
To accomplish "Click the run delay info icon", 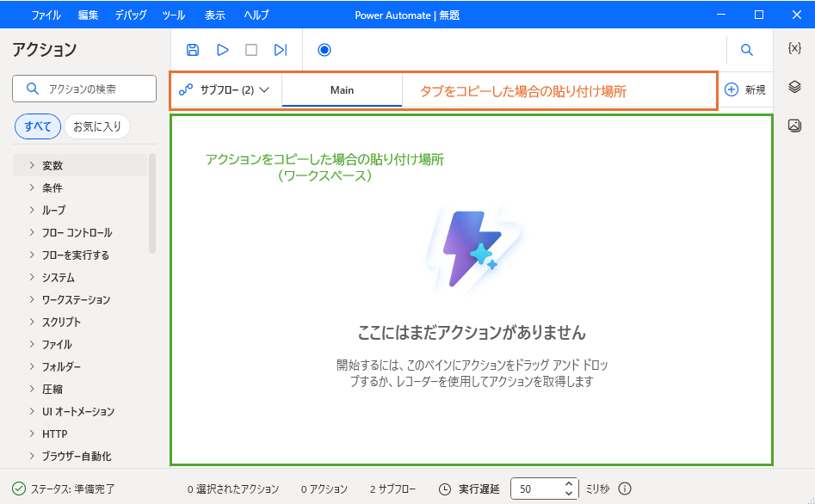I will 625,489.
